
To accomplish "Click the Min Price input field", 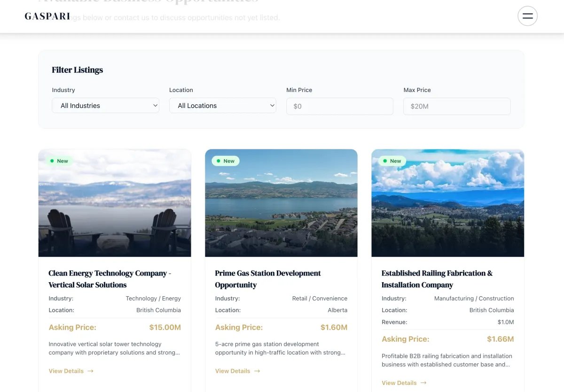I will [339, 107].
